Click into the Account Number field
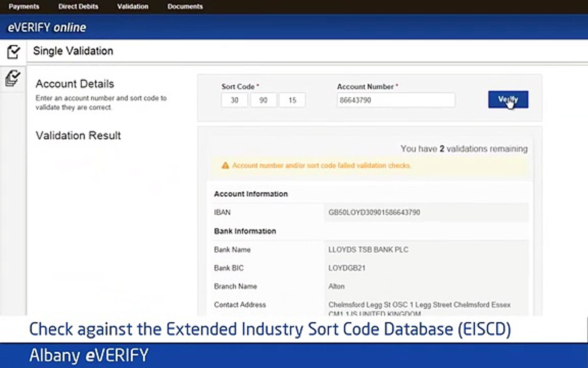Image resolution: width=588 pixels, height=368 pixels. [x=396, y=100]
